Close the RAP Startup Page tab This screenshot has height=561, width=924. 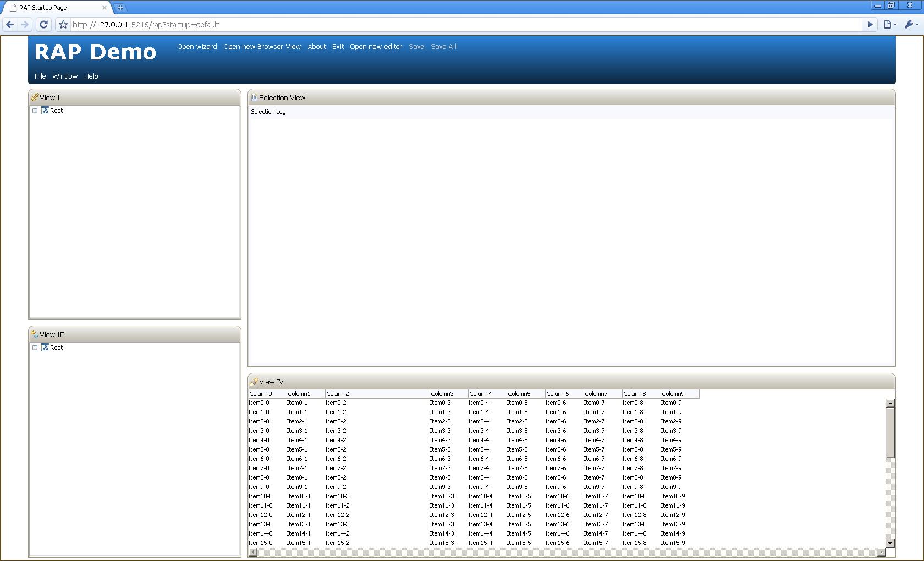tap(104, 8)
